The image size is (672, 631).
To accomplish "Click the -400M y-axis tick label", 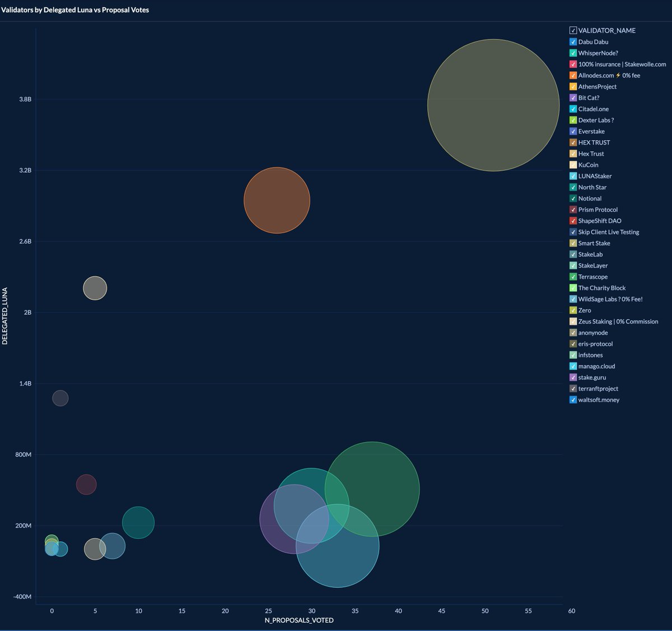I will click(22, 597).
